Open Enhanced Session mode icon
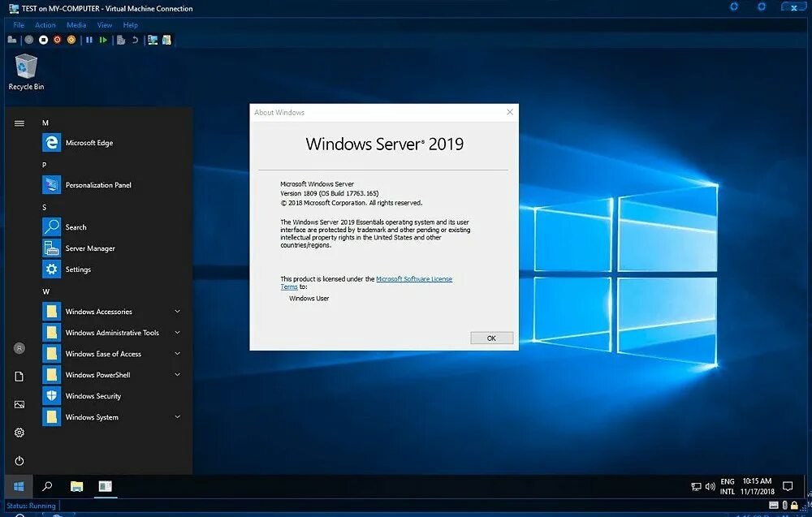Image resolution: width=812 pixels, height=517 pixels. [152, 40]
